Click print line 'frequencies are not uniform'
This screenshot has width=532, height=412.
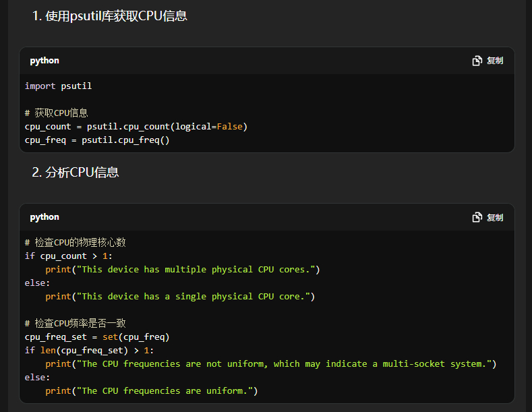click(271, 364)
